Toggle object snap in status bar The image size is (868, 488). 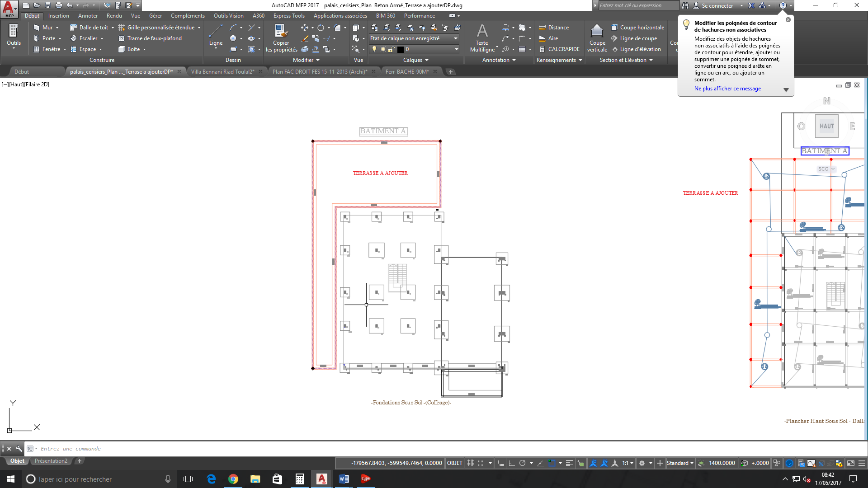(552, 463)
